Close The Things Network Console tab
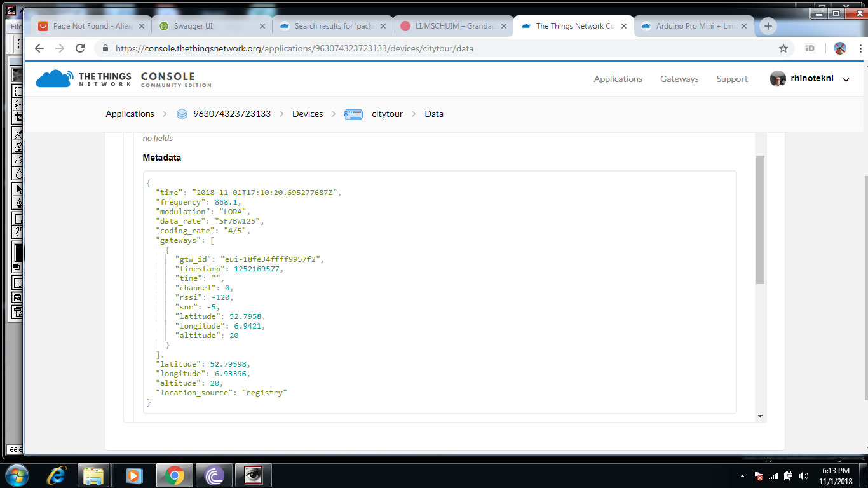The image size is (868, 488). coord(624,26)
